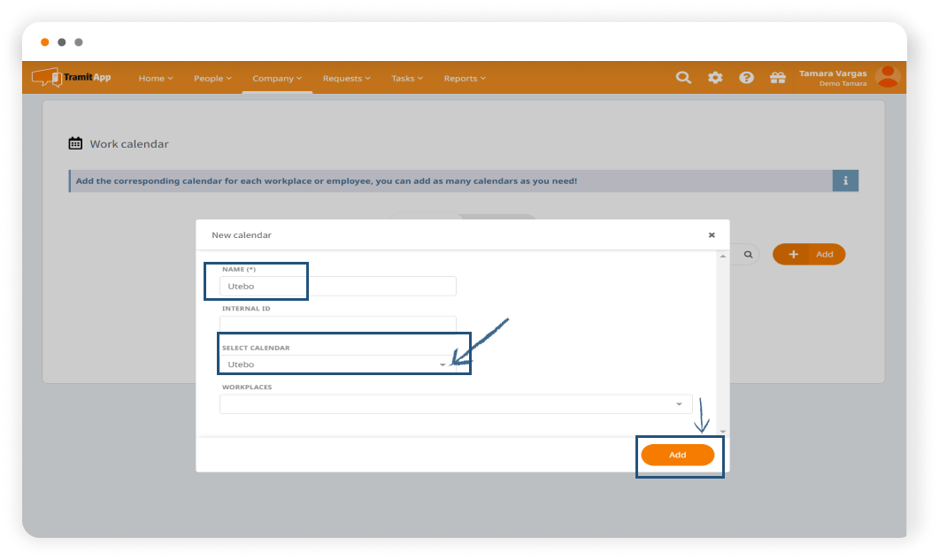Open the gift box icon
This screenshot has width=939, height=560.
pyautogui.click(x=778, y=78)
